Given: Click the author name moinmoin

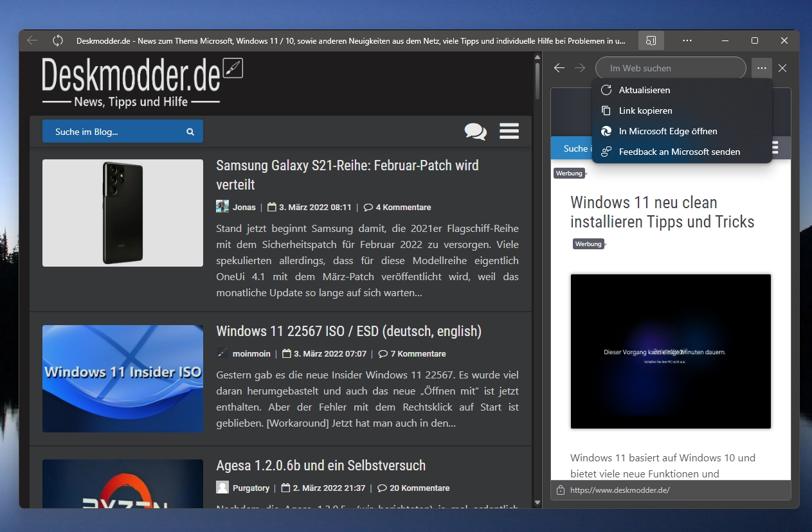Looking at the screenshot, I should (x=251, y=354).
